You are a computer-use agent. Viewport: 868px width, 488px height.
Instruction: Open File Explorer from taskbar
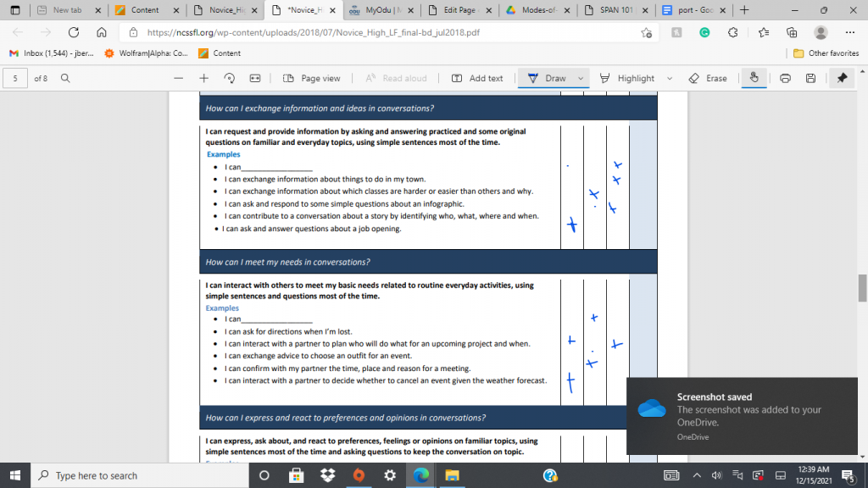coord(453,475)
